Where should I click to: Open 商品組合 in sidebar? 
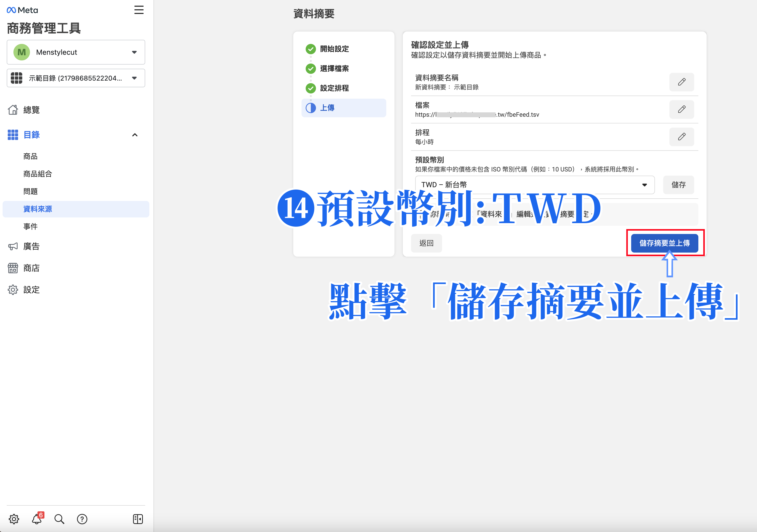37,174
